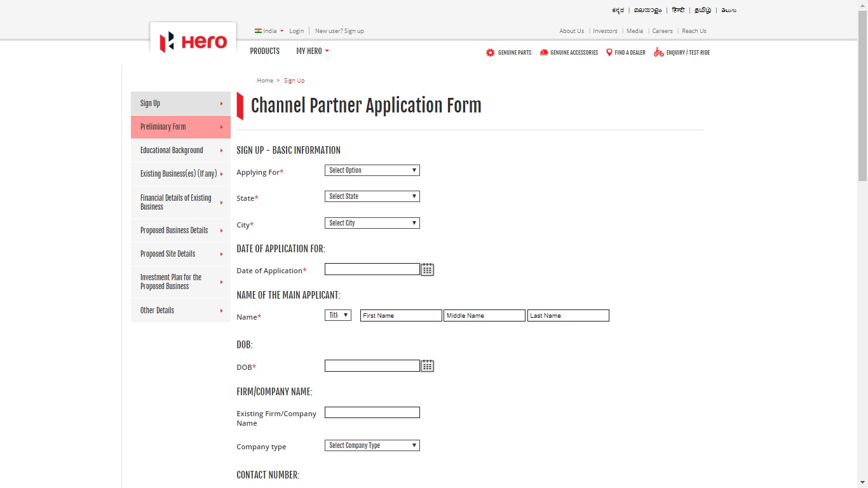The height and width of the screenshot is (488, 868).
Task: Click the Hero company logo
Action: pyautogui.click(x=193, y=42)
